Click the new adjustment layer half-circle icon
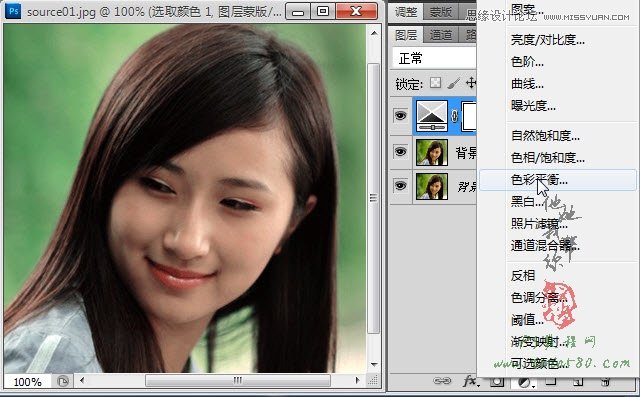The height and width of the screenshot is (397, 640). 524,382
